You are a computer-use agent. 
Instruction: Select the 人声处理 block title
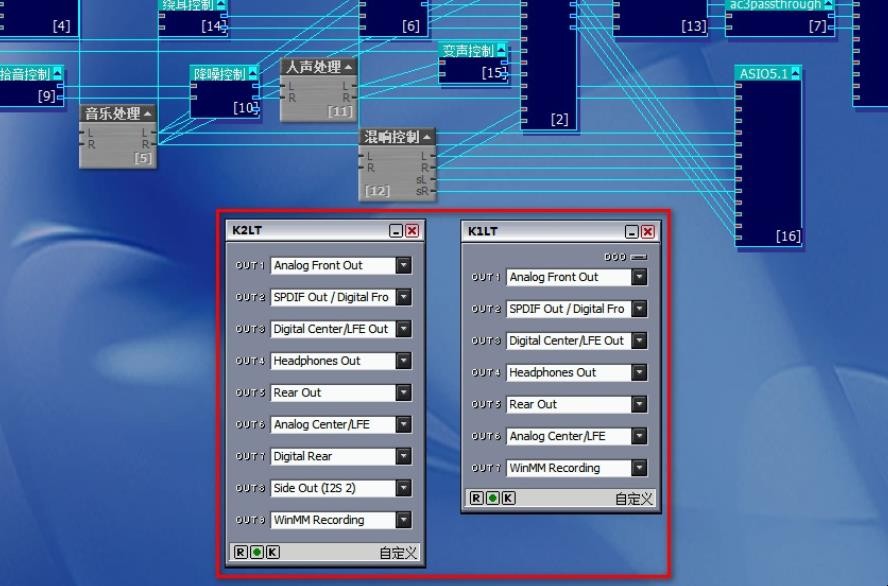pyautogui.click(x=313, y=67)
